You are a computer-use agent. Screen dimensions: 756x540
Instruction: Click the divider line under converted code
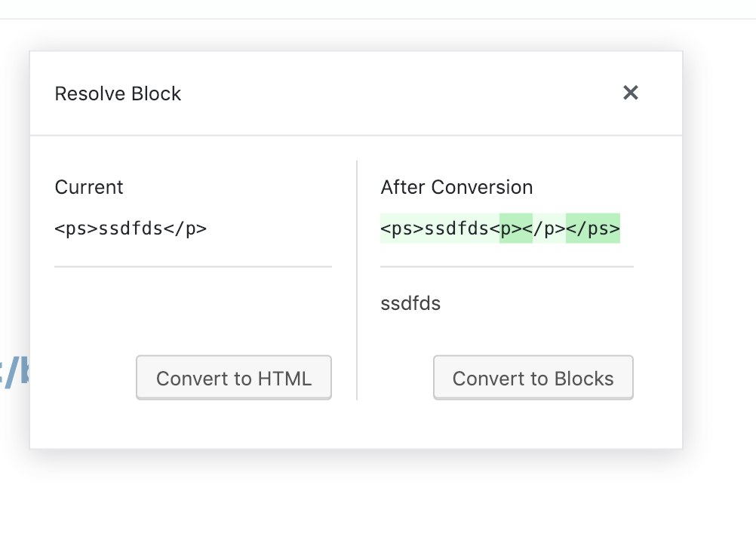tap(507, 266)
